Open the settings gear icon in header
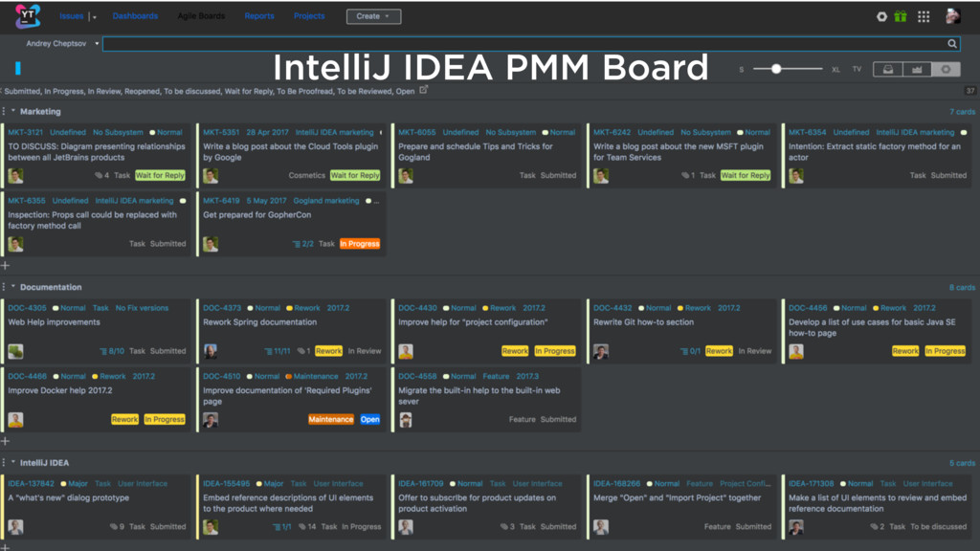This screenshot has width=980, height=551. (x=881, y=17)
